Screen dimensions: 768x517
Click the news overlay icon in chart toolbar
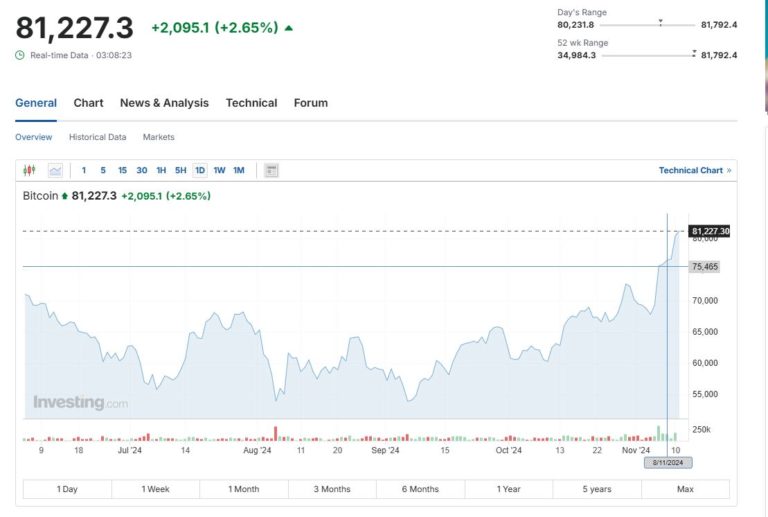(x=271, y=170)
